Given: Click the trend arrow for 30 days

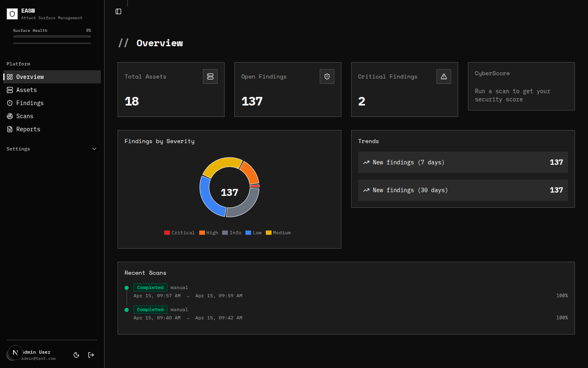Looking at the screenshot, I should pos(366,190).
